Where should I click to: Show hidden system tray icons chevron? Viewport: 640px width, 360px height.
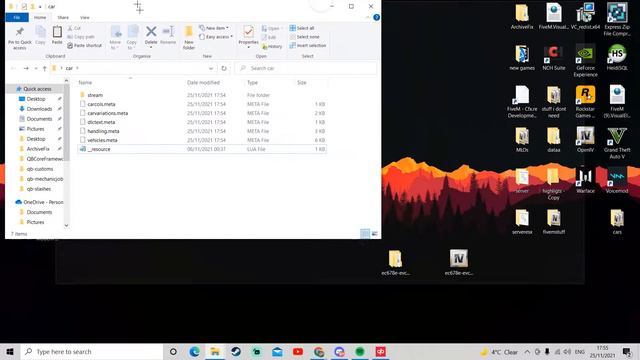click(527, 351)
